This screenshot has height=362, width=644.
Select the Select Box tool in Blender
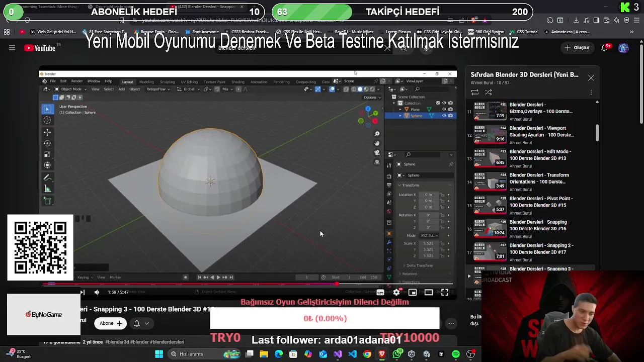pos(48,109)
